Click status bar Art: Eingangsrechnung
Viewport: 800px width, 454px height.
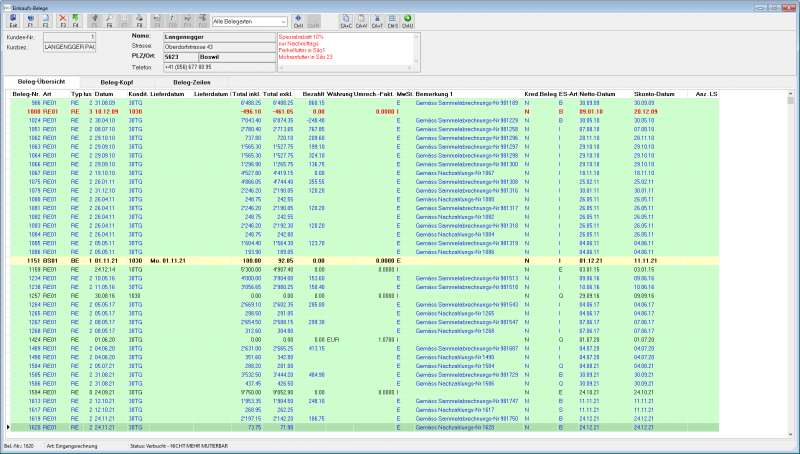click(x=72, y=446)
